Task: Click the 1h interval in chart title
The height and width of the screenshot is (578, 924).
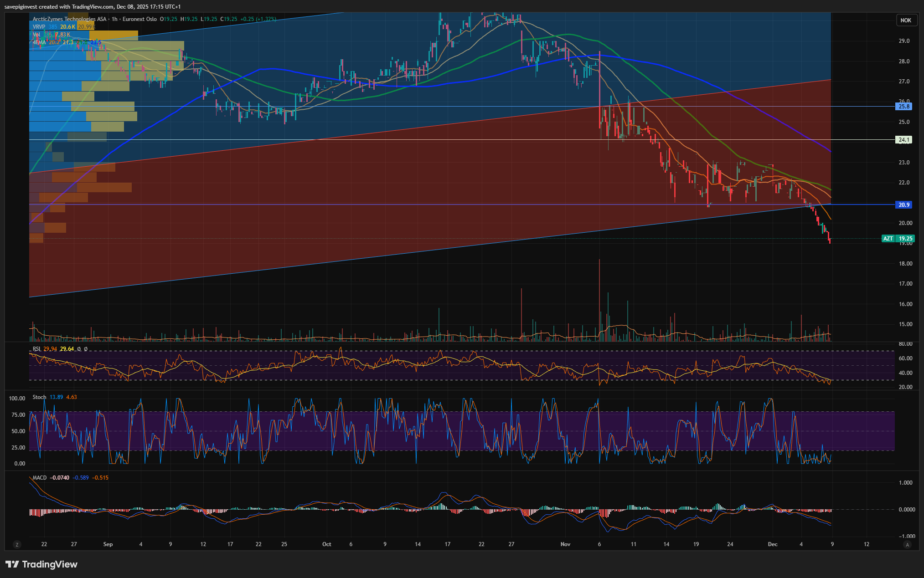Action: tap(114, 19)
